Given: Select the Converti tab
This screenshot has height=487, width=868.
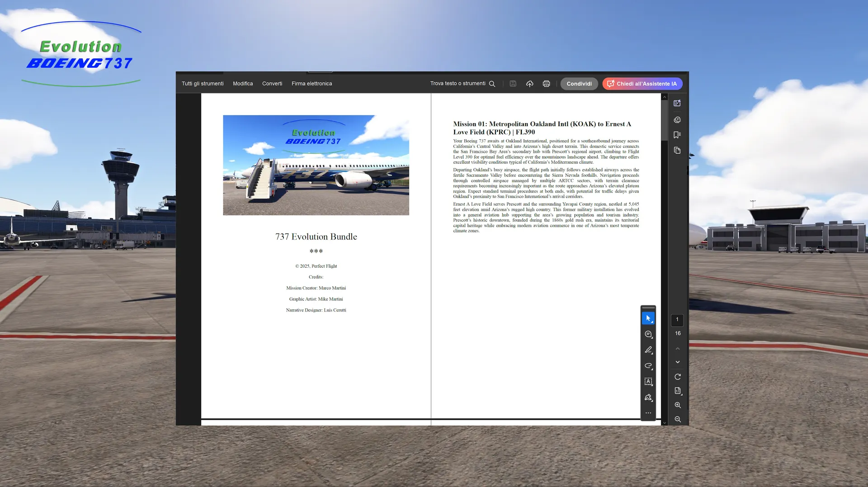Looking at the screenshot, I should pyautogui.click(x=272, y=84).
